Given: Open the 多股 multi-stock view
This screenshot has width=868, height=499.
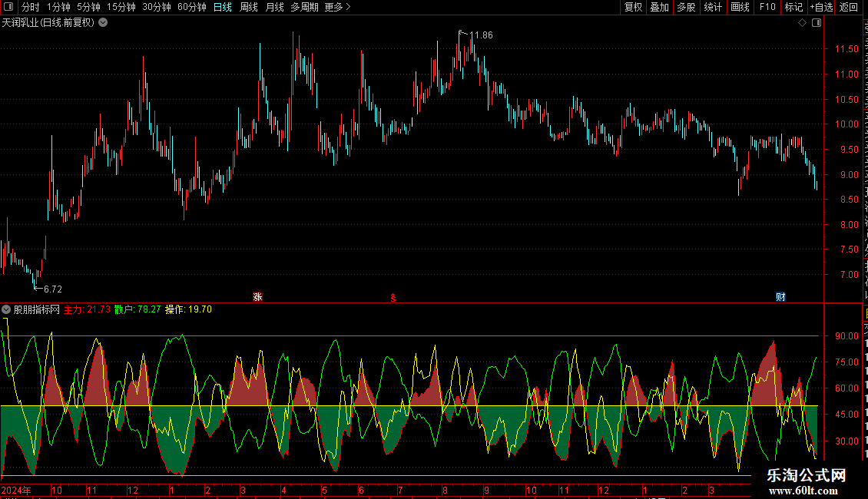Looking at the screenshot, I should pos(686,7).
